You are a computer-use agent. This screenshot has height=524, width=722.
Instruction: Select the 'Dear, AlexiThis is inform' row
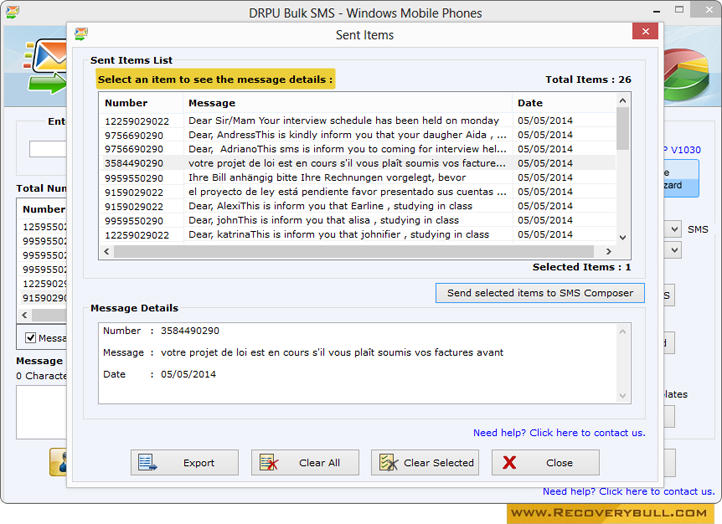coord(357,206)
